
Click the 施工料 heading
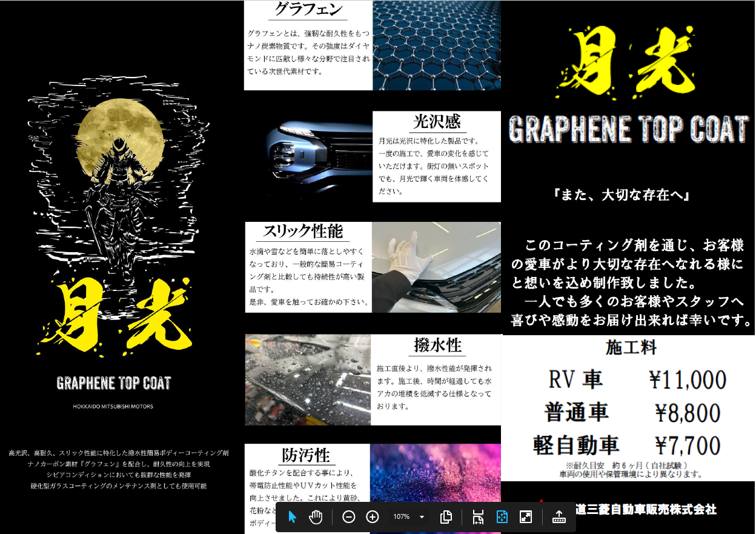coord(631,347)
